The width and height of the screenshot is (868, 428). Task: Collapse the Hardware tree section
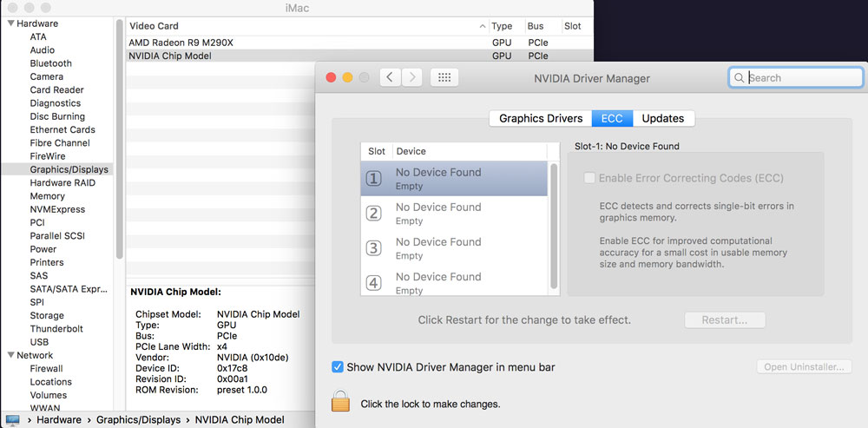[x=10, y=23]
